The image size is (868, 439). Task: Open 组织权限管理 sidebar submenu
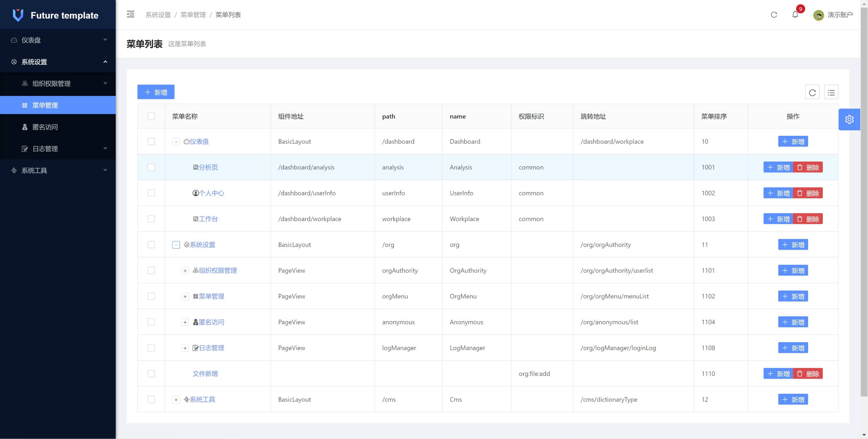click(x=58, y=83)
